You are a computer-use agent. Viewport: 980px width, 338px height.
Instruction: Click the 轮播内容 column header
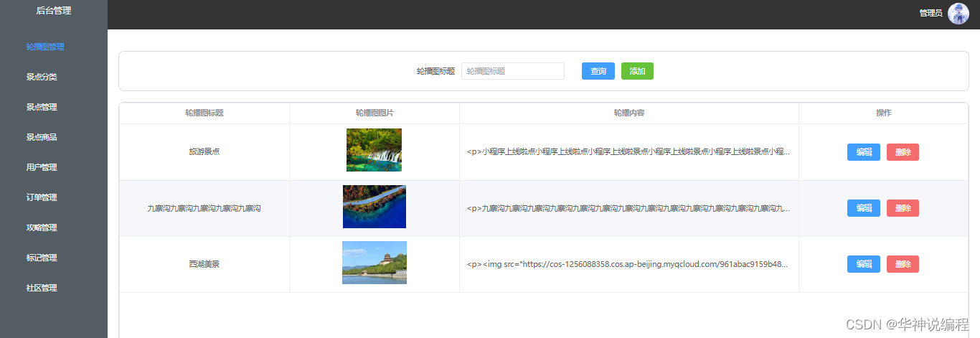[628, 113]
